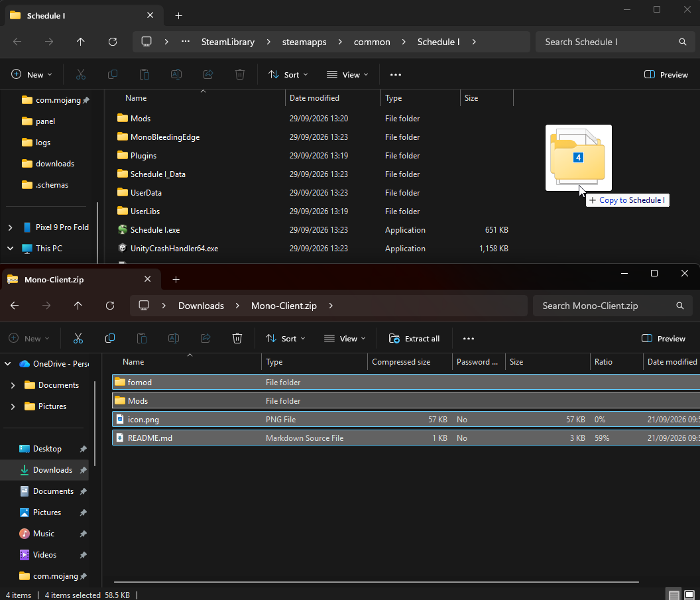This screenshot has height=600, width=700.
Task: Open Videos in sidebar
Action: (x=44, y=555)
